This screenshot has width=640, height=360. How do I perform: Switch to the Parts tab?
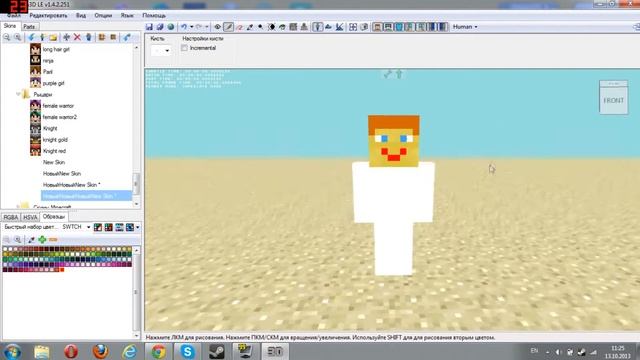[x=29, y=27]
